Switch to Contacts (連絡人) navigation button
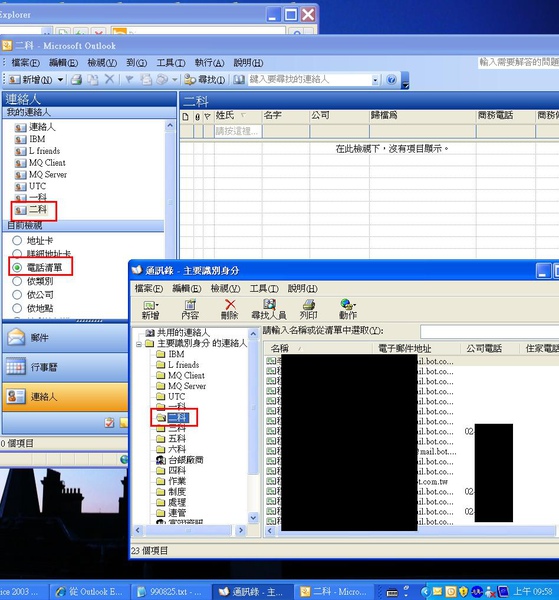The width and height of the screenshot is (559, 600). click(x=65, y=397)
